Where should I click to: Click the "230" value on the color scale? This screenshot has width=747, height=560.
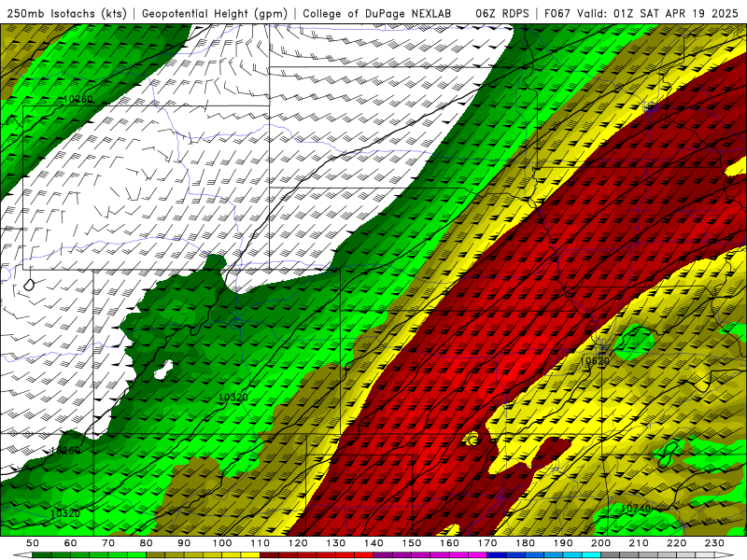(x=714, y=543)
